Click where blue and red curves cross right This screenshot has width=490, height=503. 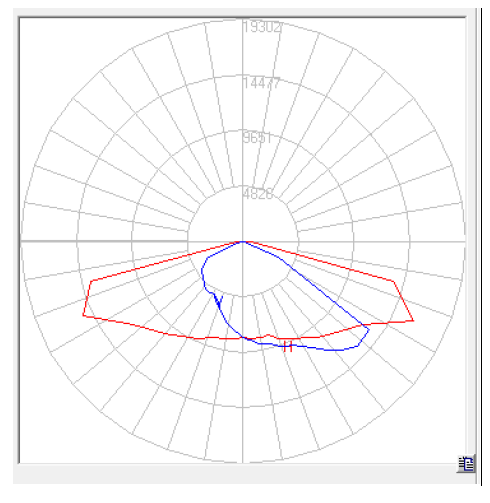[363, 325]
